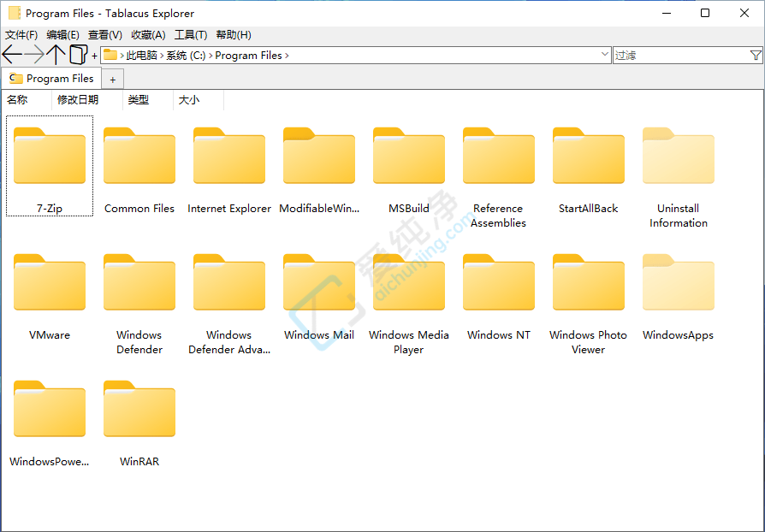Sort by the 名称 column header
Viewport: 765px width, 532px height.
27,100
